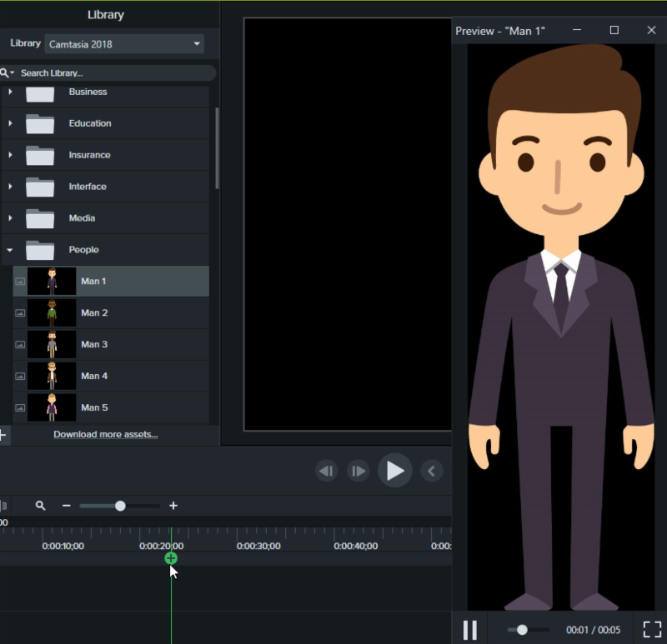
Task: Click the green playhead on timeline
Action: [171, 558]
